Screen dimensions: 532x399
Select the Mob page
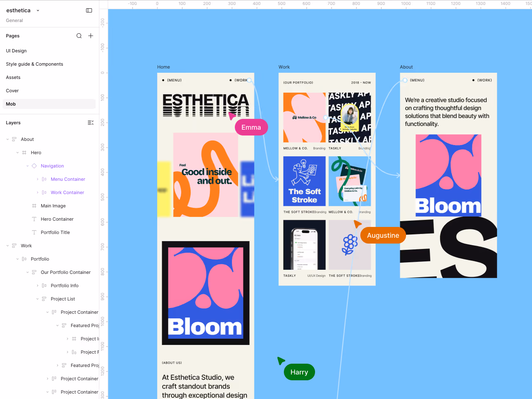pyautogui.click(x=49, y=104)
